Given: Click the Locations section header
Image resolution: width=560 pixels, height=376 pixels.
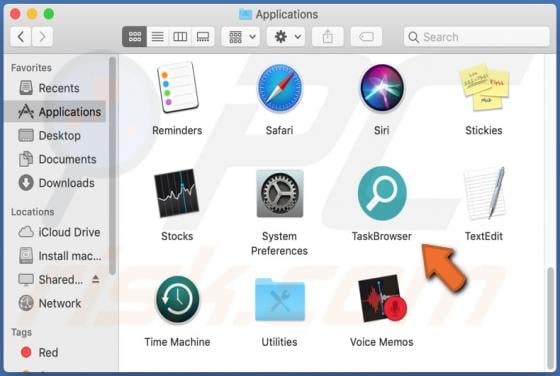Looking at the screenshot, I should 32,212.
